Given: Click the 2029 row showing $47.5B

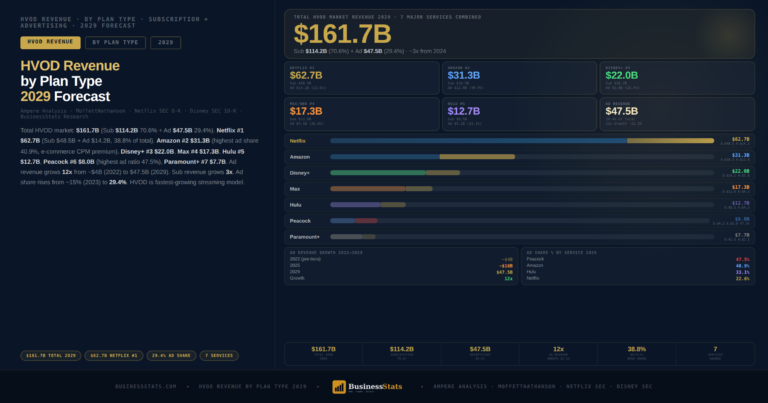Looking at the screenshot, I should pyautogui.click(x=401, y=272).
